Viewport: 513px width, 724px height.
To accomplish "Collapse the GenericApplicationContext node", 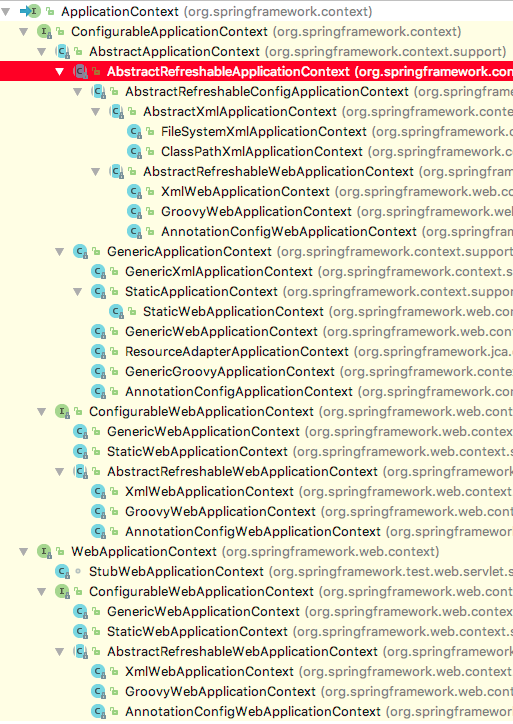I will point(60,252).
